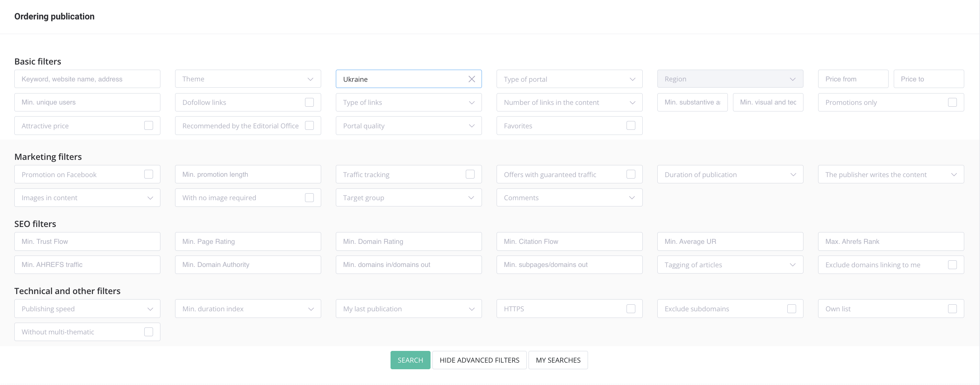The width and height of the screenshot is (980, 385).
Task: Focus the Min. AHREFS traffic field
Action: (x=87, y=264)
